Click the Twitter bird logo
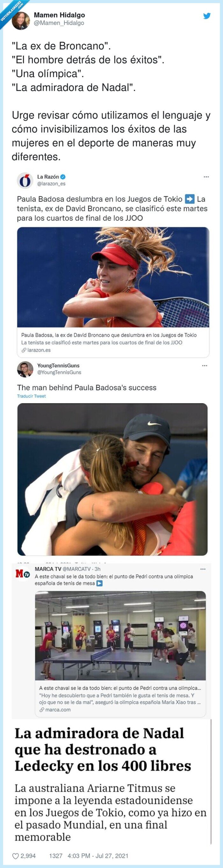This screenshot has height=868, width=223. coord(207,16)
